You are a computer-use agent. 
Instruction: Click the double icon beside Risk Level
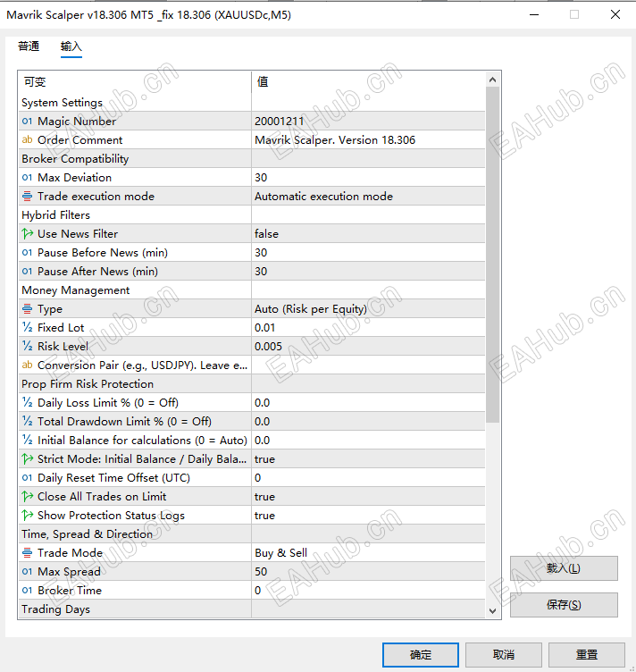27,347
